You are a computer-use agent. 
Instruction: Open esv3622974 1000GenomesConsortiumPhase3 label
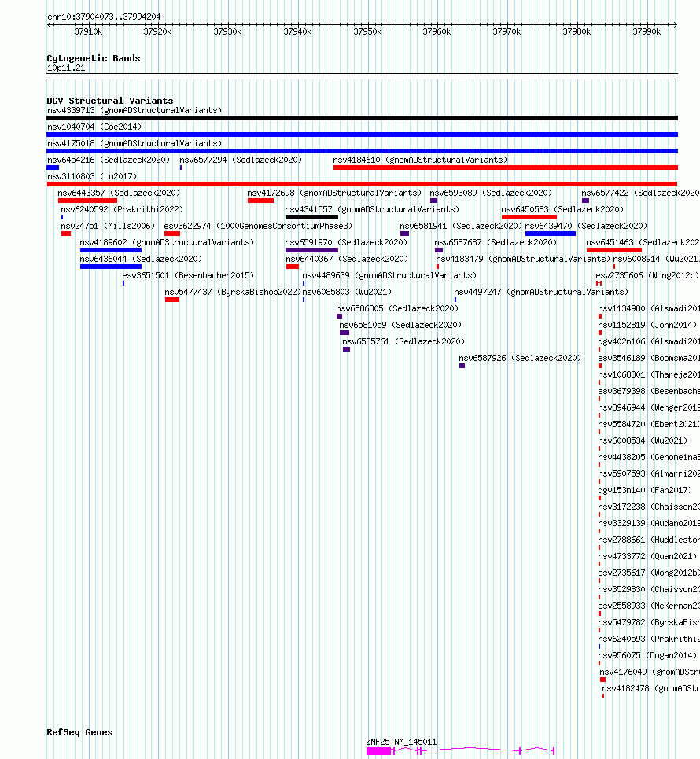click(x=258, y=226)
